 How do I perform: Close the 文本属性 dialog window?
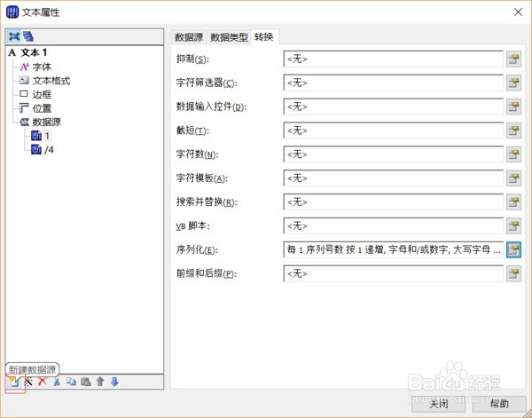coord(518,12)
